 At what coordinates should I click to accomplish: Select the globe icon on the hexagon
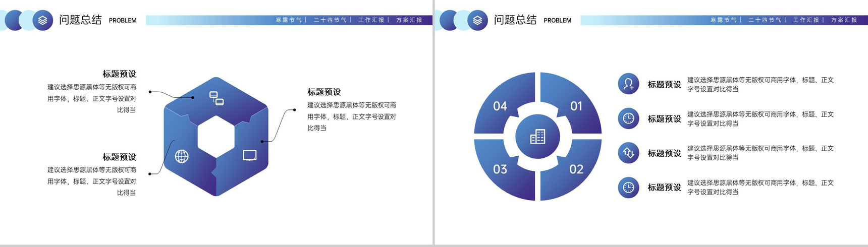pos(182,156)
